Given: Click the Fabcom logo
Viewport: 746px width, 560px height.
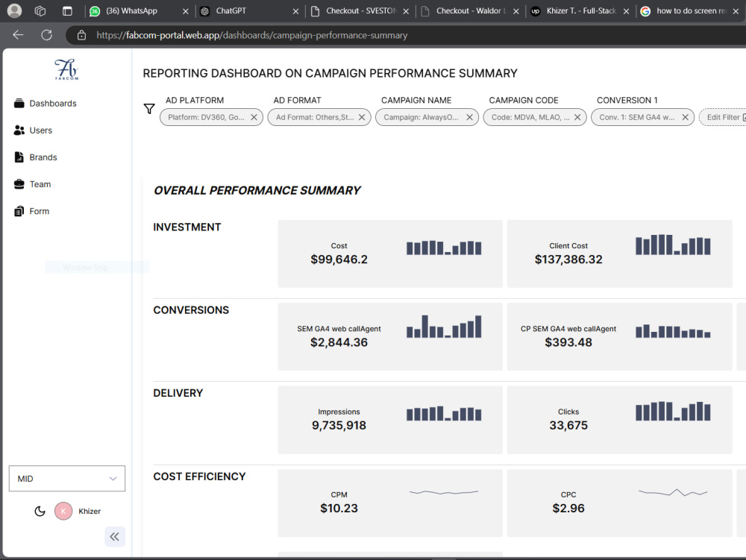Looking at the screenshot, I should pos(66,69).
